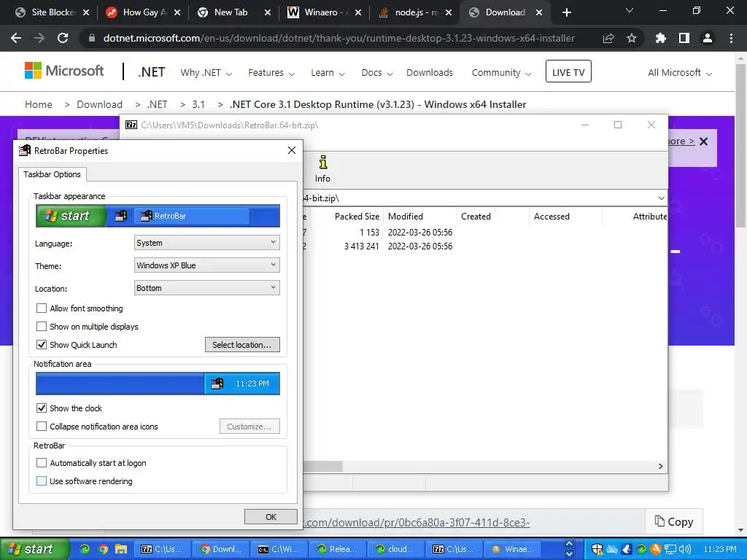Viewport: 747px width, 560px height.
Task: Open the share page icon in address bar
Action: [x=608, y=38]
